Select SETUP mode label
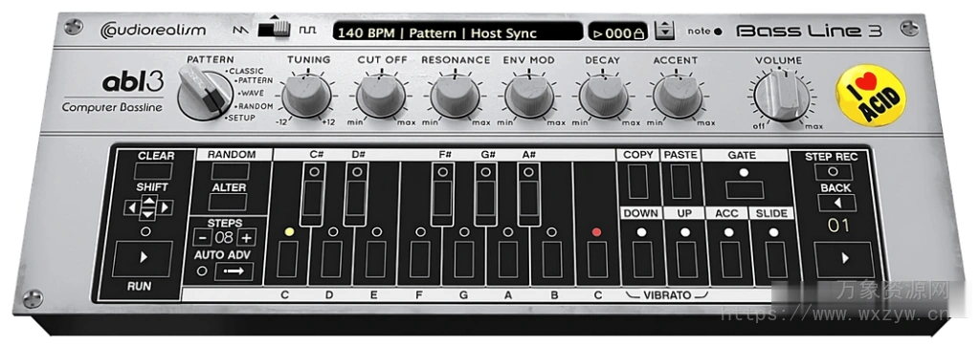The width and height of the screenshot is (980, 347). (240, 118)
